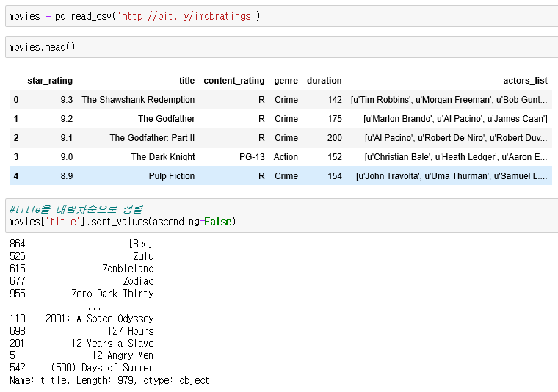
Task: Click the Christian Bale actors list cell
Action: (x=456, y=157)
